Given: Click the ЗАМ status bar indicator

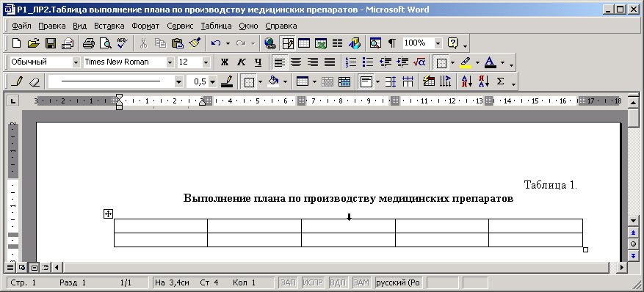Looking at the screenshot, I should (x=361, y=282).
